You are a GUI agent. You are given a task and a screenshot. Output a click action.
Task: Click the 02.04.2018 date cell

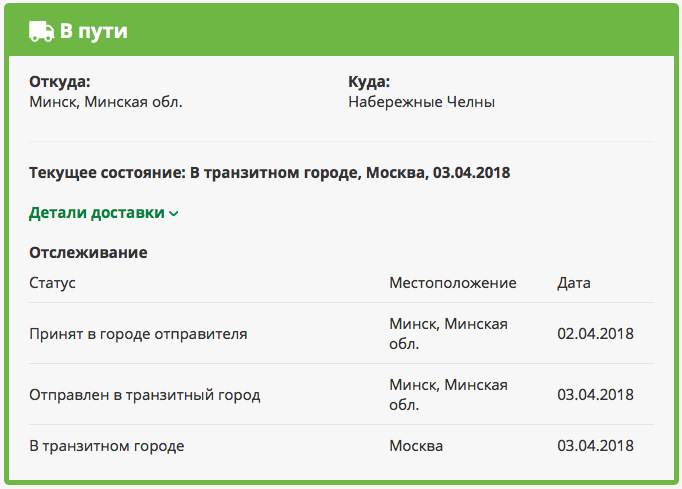[595, 333]
